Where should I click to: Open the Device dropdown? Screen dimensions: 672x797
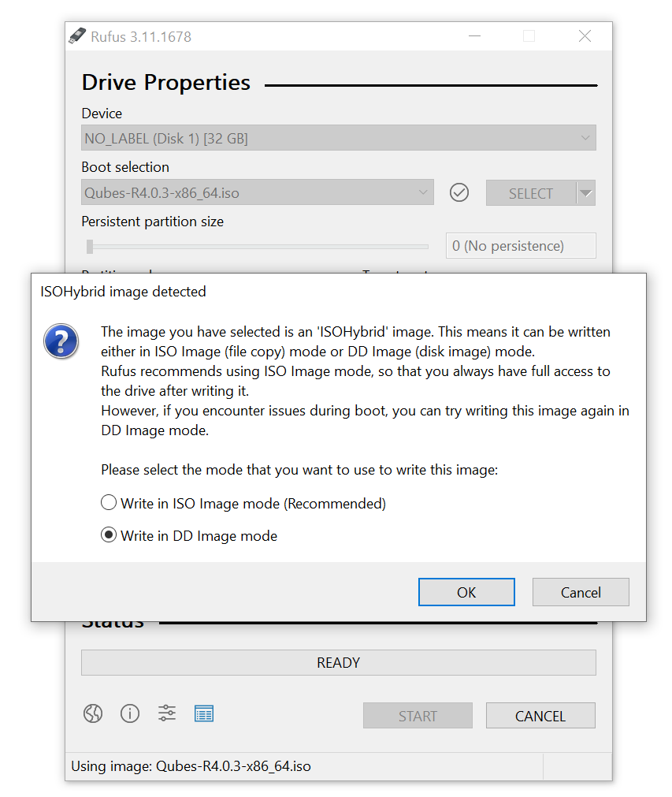338,138
